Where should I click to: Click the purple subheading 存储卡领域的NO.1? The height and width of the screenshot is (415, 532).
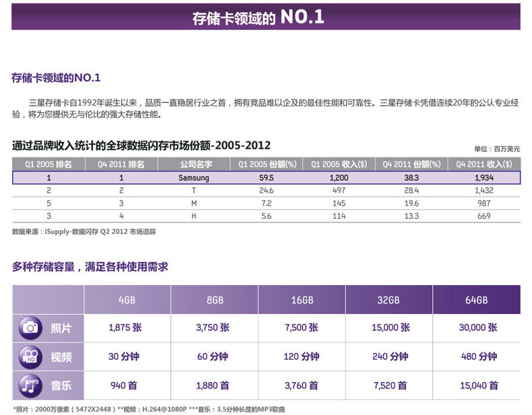pos(56,78)
